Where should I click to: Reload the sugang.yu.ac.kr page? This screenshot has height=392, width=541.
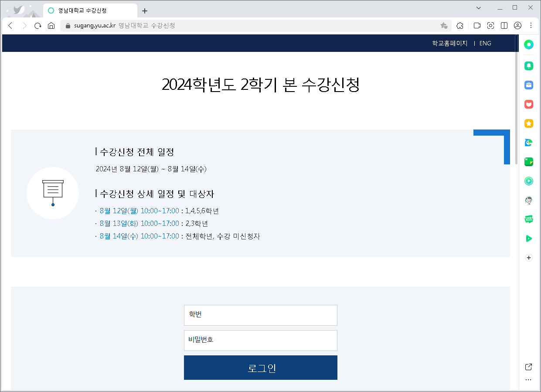37,26
